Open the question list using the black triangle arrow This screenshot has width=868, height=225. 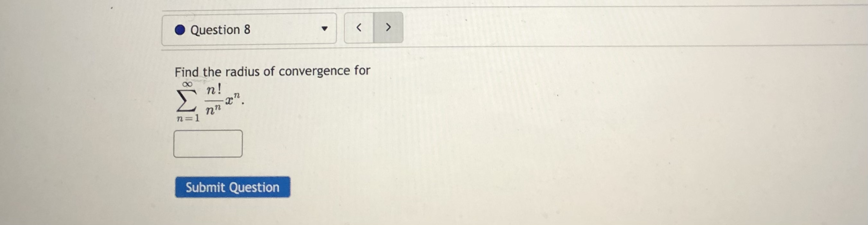[x=324, y=29]
